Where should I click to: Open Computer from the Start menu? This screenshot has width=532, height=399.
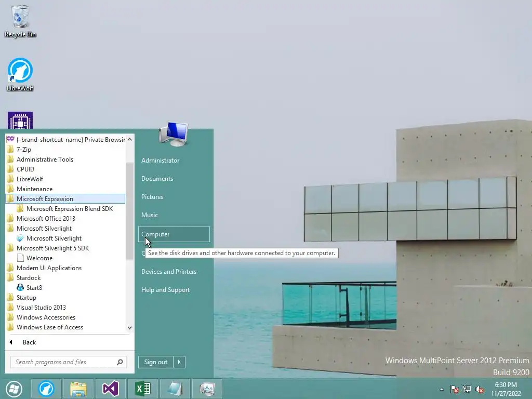coord(174,234)
